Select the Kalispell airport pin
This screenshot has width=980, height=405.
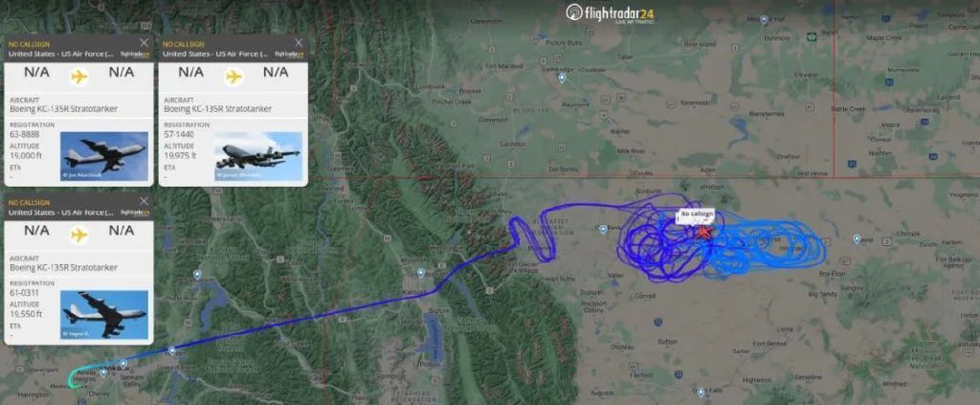[421, 273]
